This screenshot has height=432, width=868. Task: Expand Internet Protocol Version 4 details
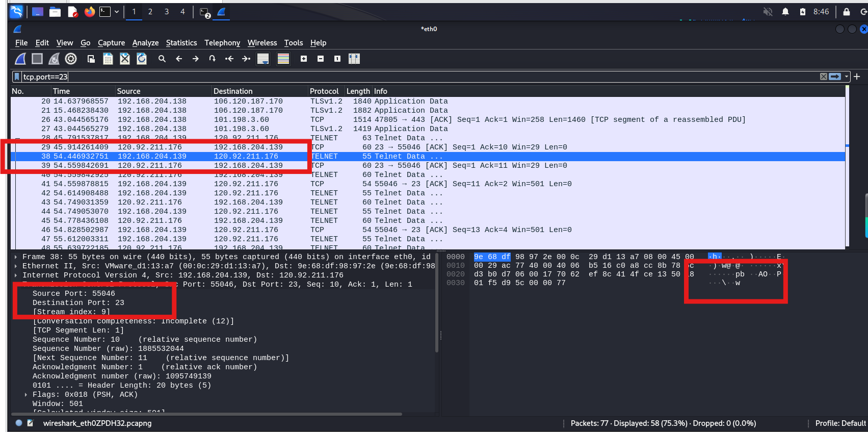(x=16, y=275)
